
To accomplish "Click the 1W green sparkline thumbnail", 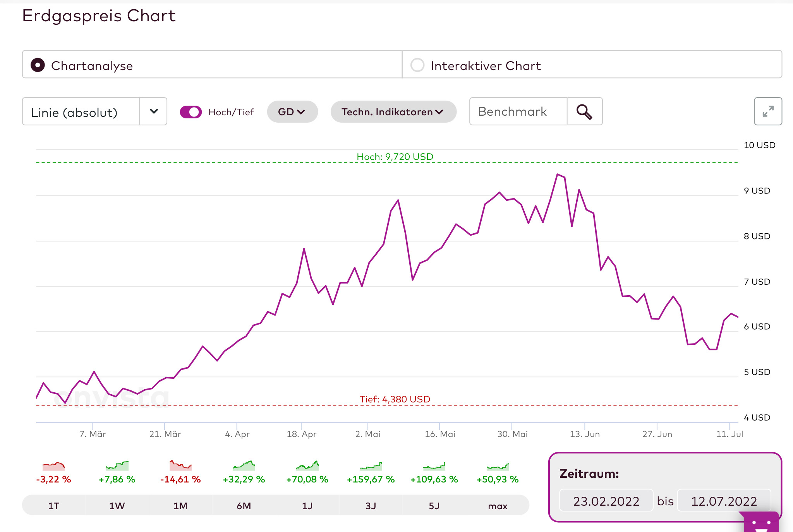I will click(117, 465).
